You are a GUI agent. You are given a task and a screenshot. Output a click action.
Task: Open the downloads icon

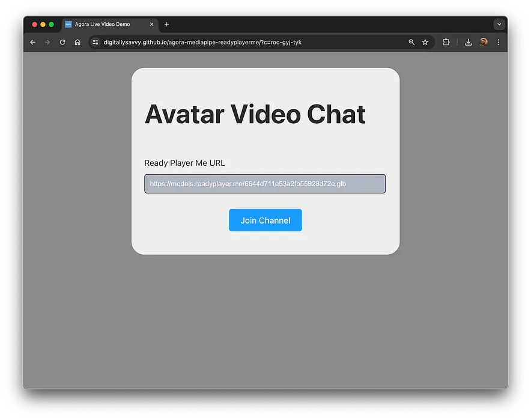tap(469, 42)
